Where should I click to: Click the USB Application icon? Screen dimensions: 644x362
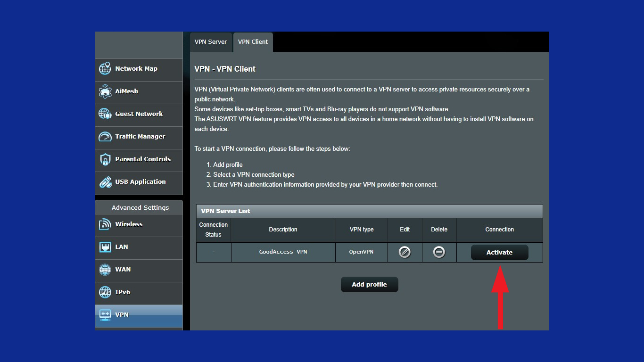coord(105,182)
